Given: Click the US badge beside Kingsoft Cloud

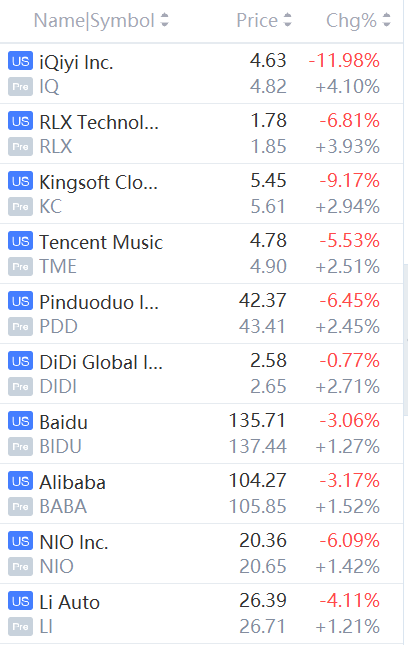Looking at the screenshot, I should click(x=20, y=181).
